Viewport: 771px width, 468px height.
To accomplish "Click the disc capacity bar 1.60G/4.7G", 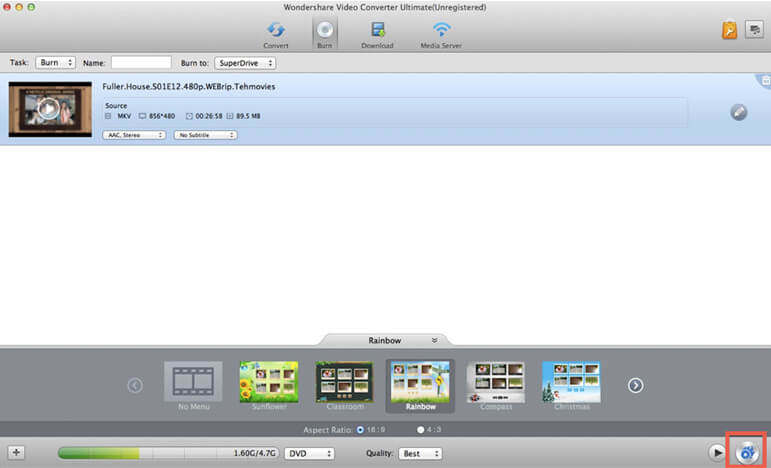I will point(168,453).
